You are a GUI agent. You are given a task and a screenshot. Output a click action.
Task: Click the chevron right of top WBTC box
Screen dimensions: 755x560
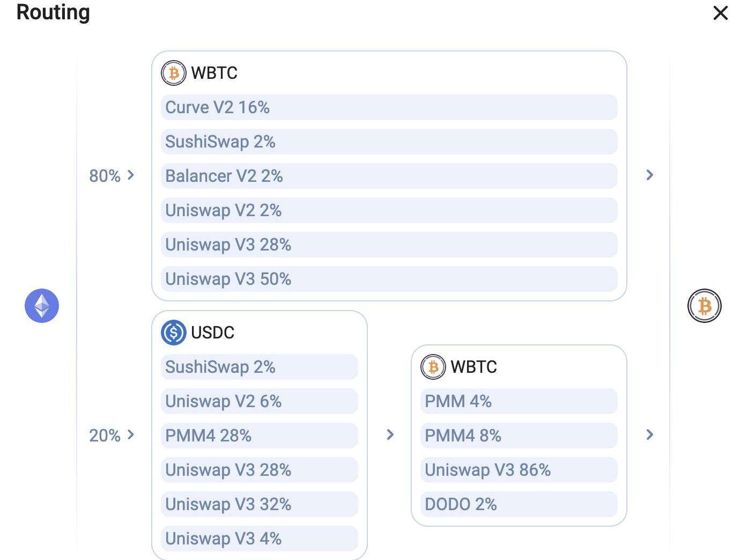[650, 175]
